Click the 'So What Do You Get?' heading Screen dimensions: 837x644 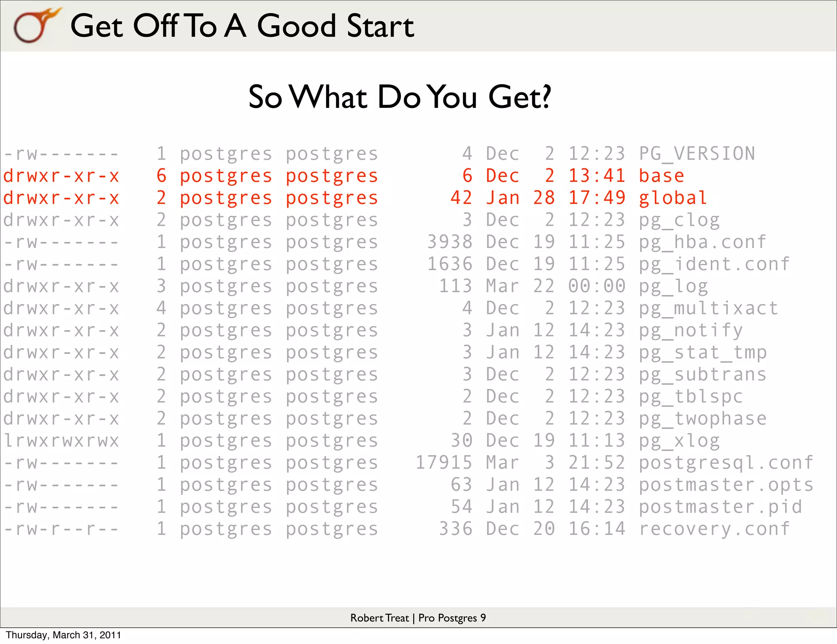click(x=400, y=97)
